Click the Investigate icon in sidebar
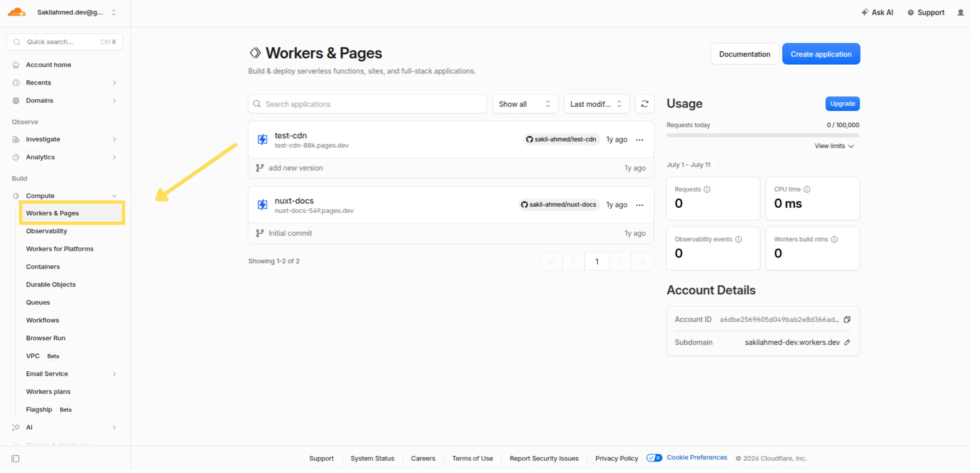The width and height of the screenshot is (980, 473). (x=16, y=140)
